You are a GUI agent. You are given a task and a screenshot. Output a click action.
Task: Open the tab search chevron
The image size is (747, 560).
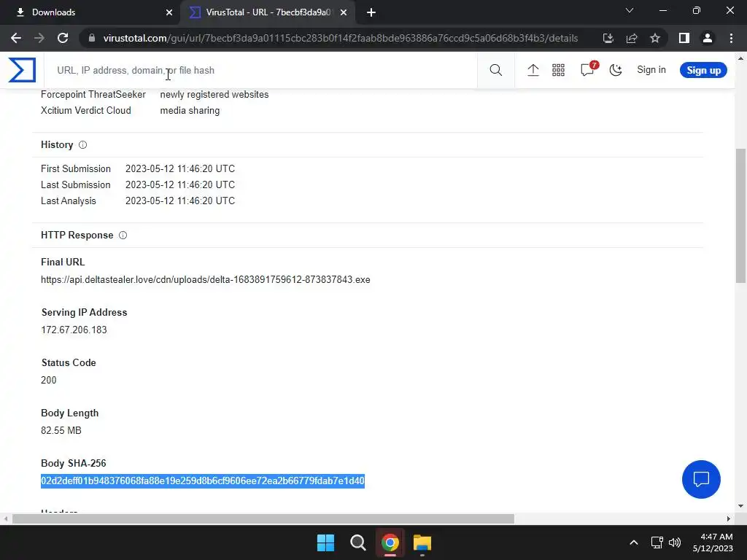coord(630,10)
